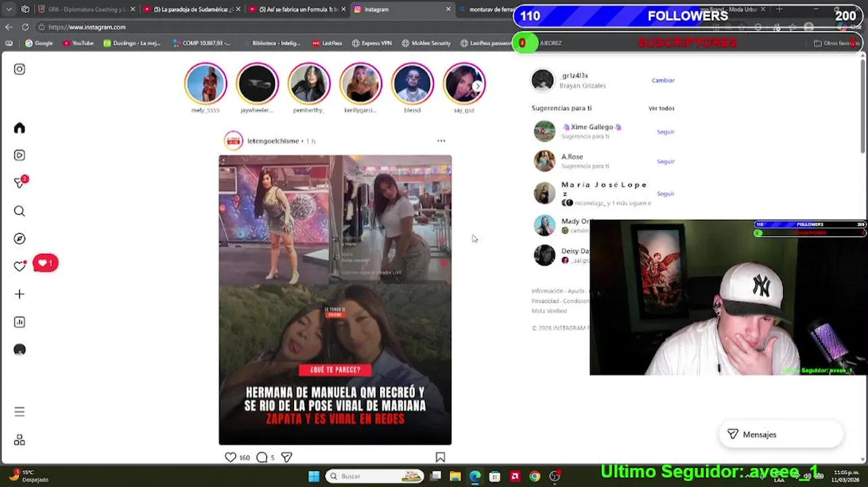Close the Instagram browser tab
The height and width of the screenshot is (487, 868).
coord(448,9)
